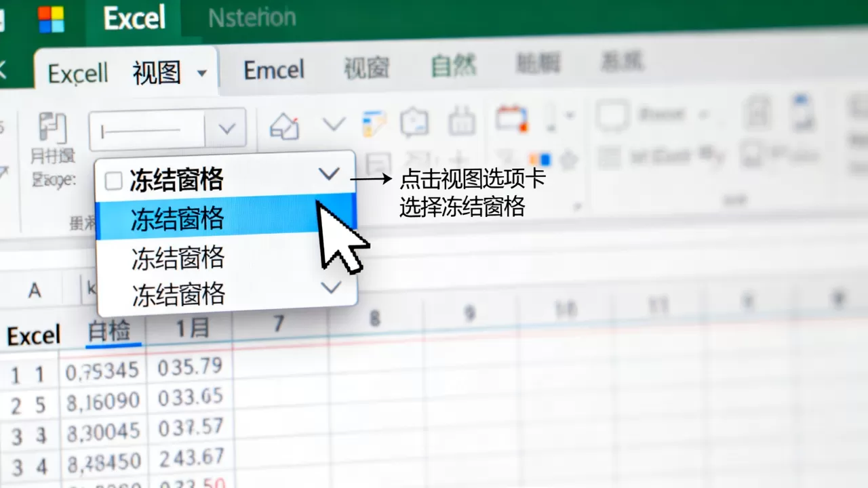Select column header 9
This screenshot has height=488, width=868.
click(469, 313)
